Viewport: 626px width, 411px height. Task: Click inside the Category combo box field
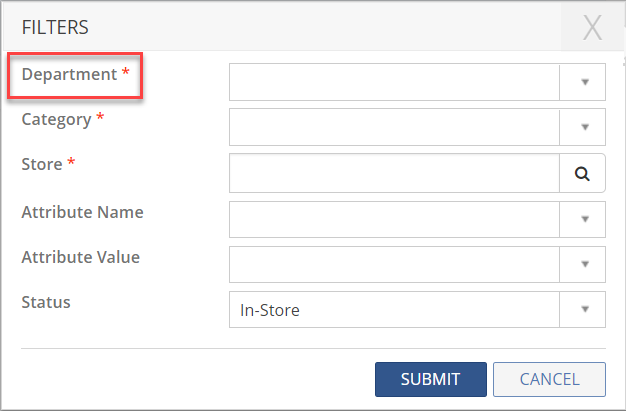pos(394,127)
